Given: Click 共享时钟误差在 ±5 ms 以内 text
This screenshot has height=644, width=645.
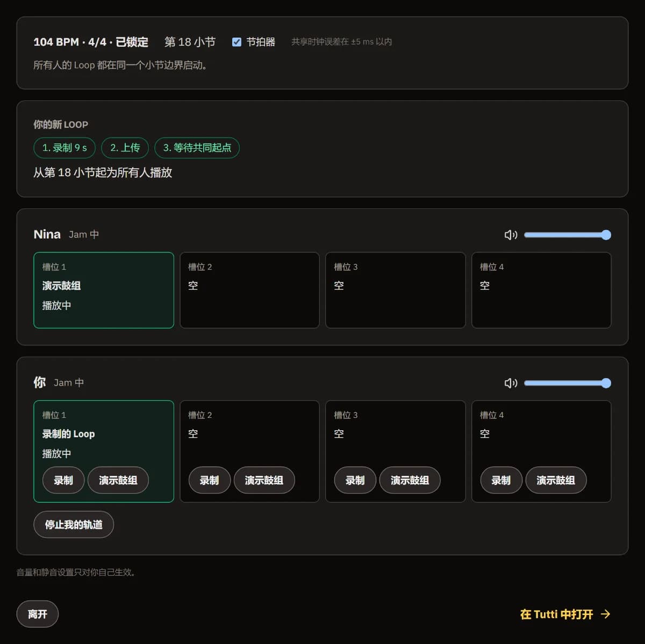Looking at the screenshot, I should 341,42.
